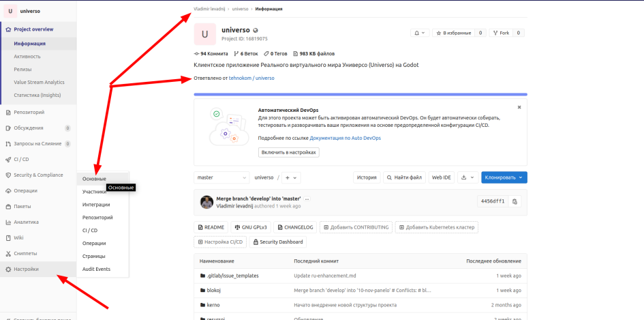Click the .gitlab/issue_templates folder icon

pos(202,276)
